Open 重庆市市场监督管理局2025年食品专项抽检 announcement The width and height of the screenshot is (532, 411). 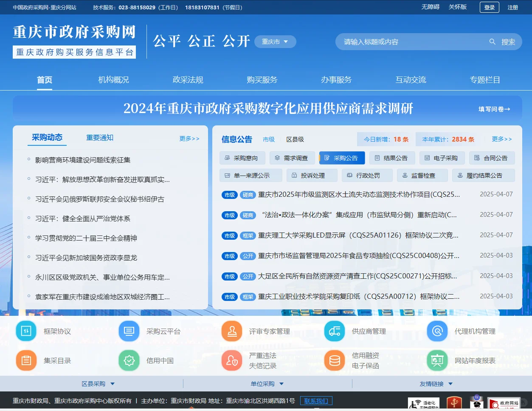coord(359,255)
